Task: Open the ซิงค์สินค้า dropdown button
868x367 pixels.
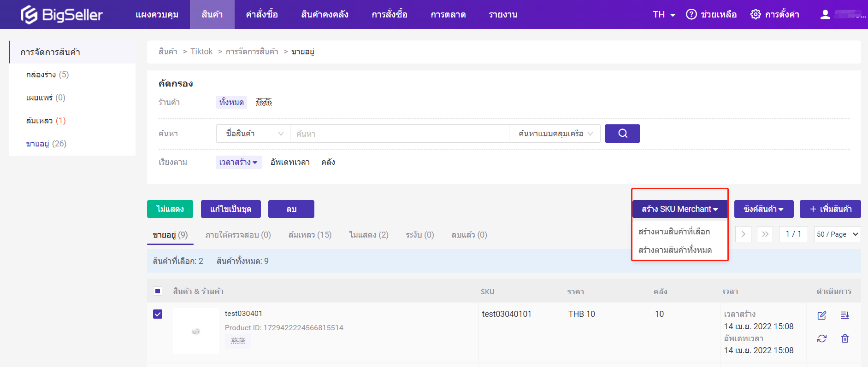Action: [x=763, y=209]
